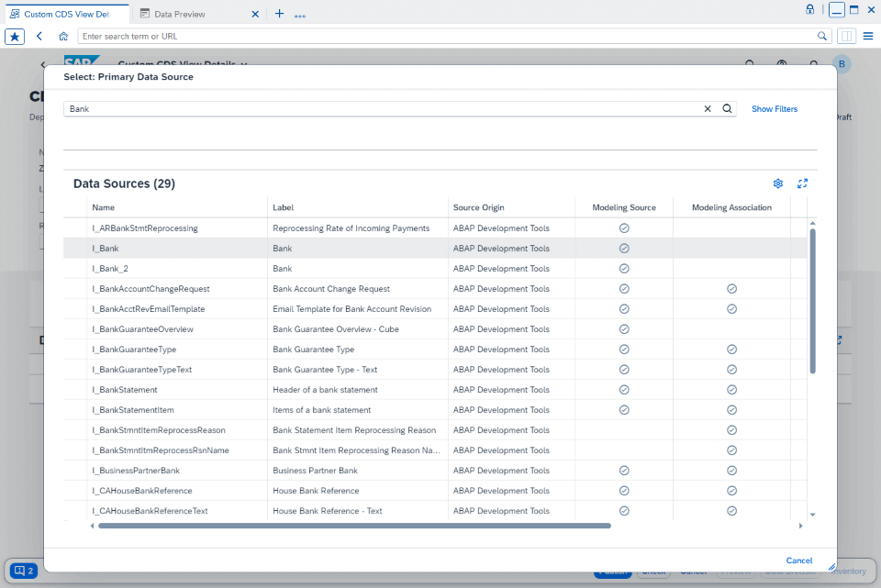Clear the Bank search field with X
This screenshot has height=588, width=881.
708,108
